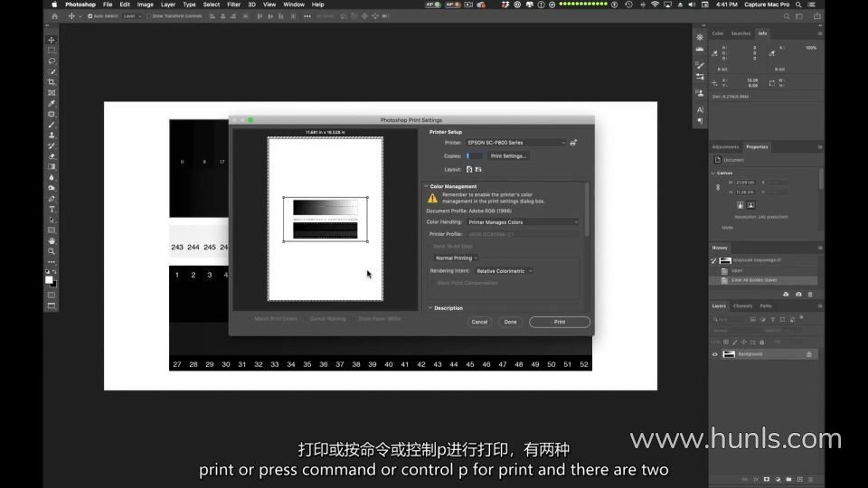868x488 pixels.
Task: Toggle Show Paper White checkbox
Action: [x=354, y=319]
